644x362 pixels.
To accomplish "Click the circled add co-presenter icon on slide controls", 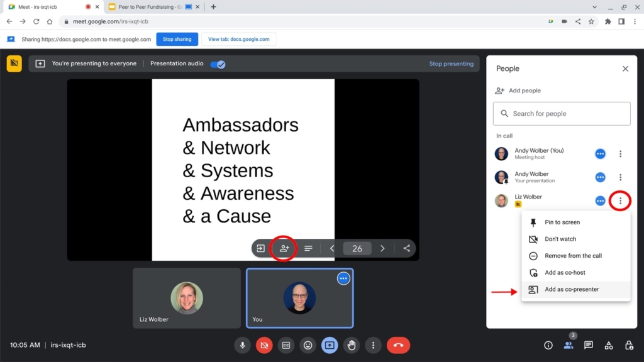I will click(x=283, y=248).
